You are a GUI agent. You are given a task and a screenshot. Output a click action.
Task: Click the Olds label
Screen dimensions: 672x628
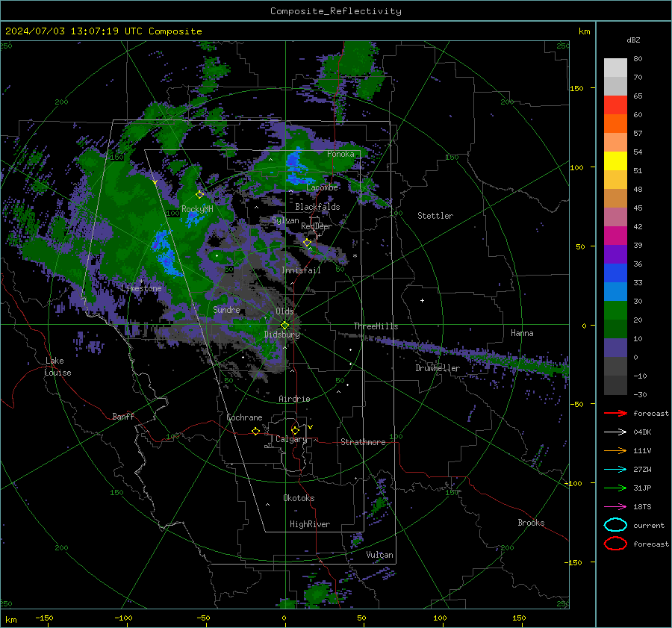click(284, 311)
